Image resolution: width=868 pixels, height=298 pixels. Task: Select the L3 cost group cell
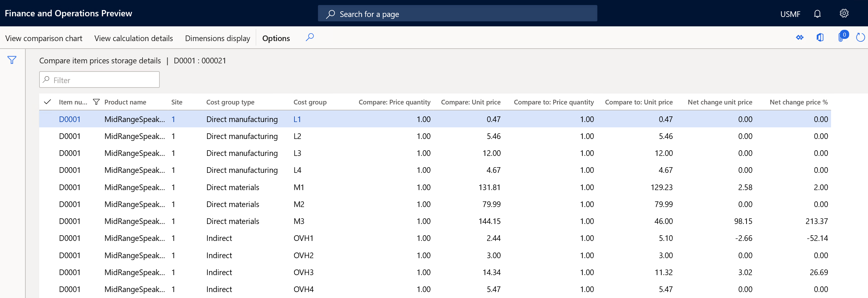[297, 153]
